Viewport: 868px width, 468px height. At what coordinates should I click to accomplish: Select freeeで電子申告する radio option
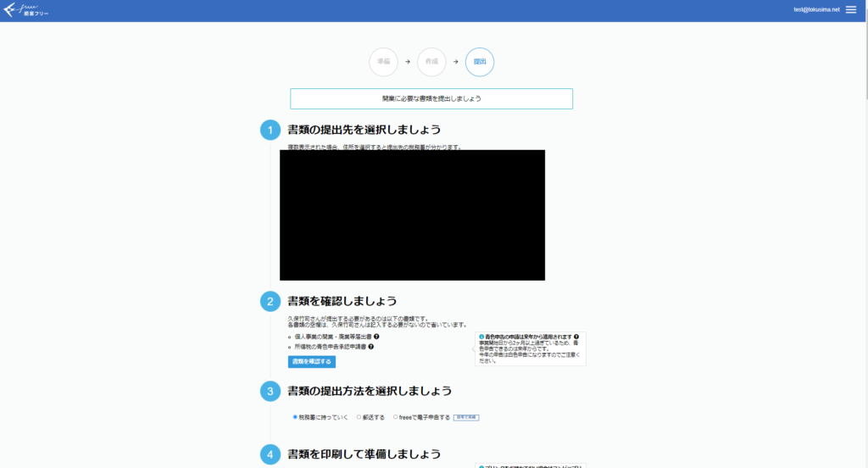[x=396, y=417]
